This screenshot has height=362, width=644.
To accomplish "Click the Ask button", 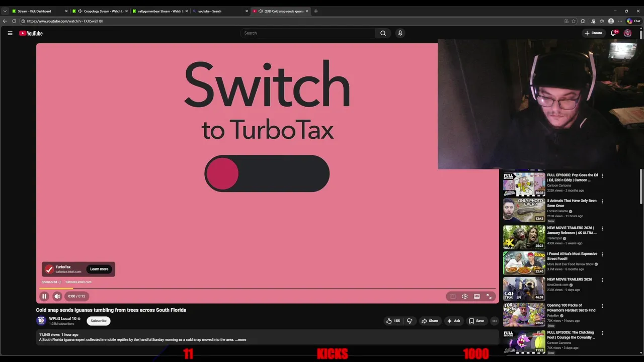I will click(x=453, y=321).
